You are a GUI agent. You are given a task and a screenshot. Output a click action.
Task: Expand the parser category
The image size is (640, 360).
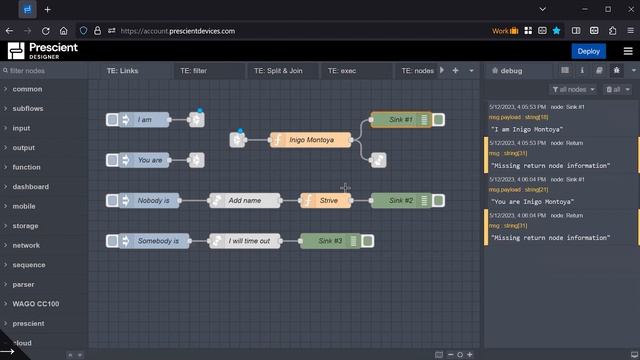(23, 284)
